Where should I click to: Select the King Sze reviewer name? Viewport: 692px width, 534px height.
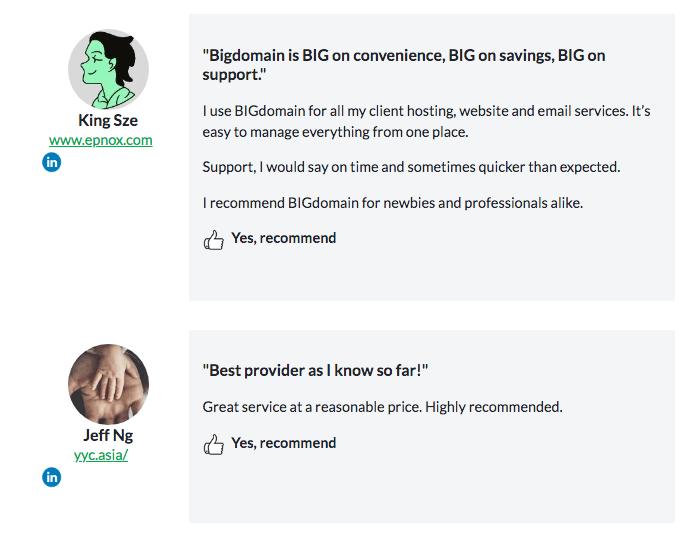point(108,120)
